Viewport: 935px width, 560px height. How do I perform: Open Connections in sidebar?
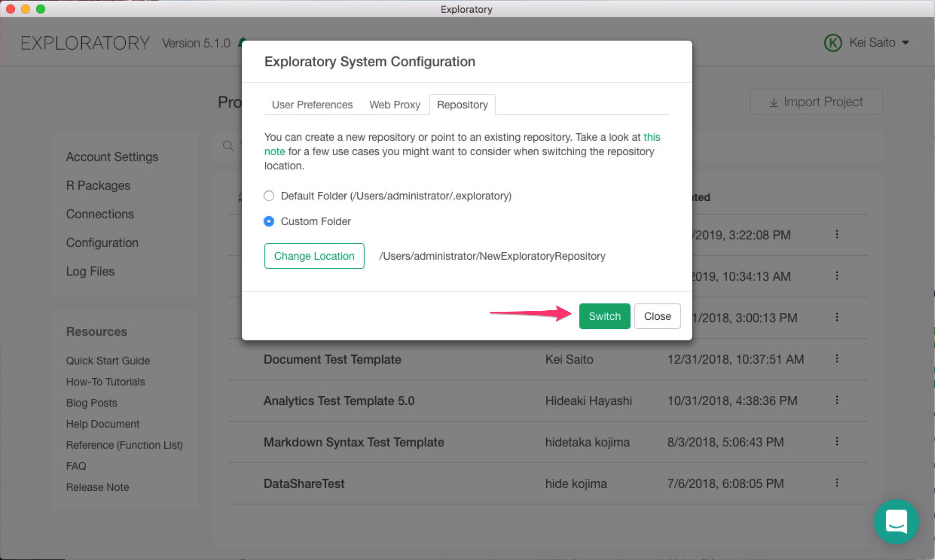[x=100, y=214]
